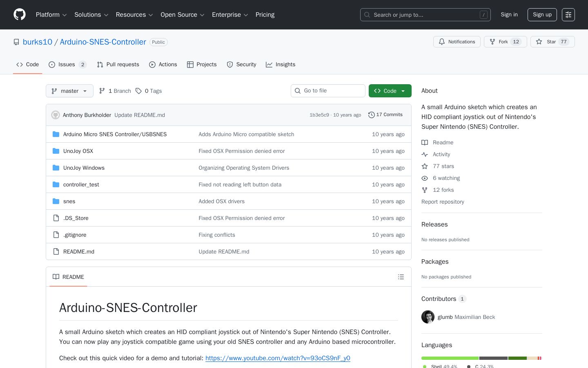The image size is (588, 368).
Task: Click the Arduino Micro SNES Controller folder icon
Action: [x=56, y=134]
